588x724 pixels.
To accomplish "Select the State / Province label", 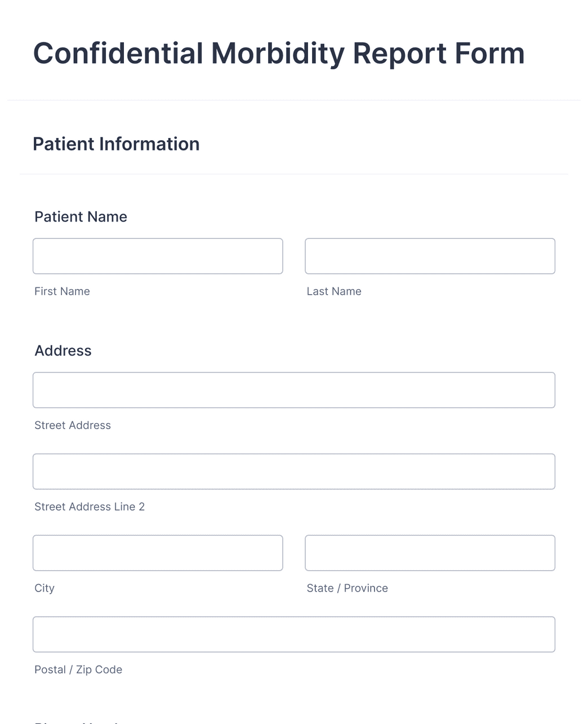I will 347,588.
